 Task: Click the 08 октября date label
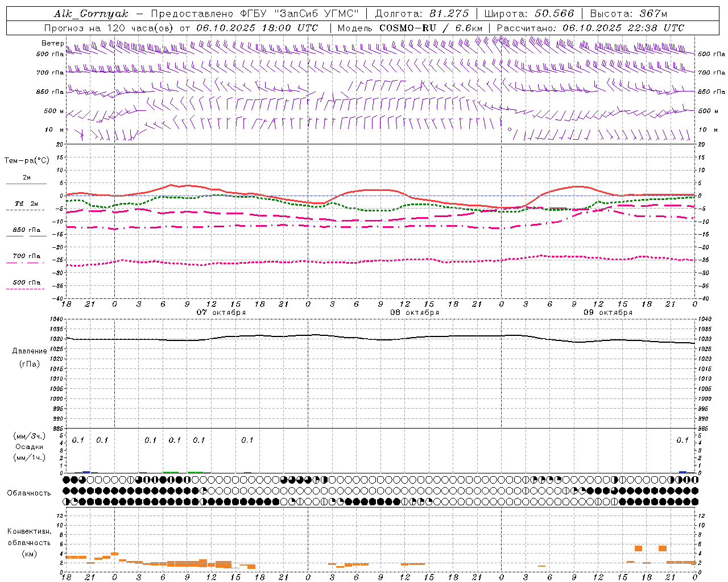coord(415,313)
